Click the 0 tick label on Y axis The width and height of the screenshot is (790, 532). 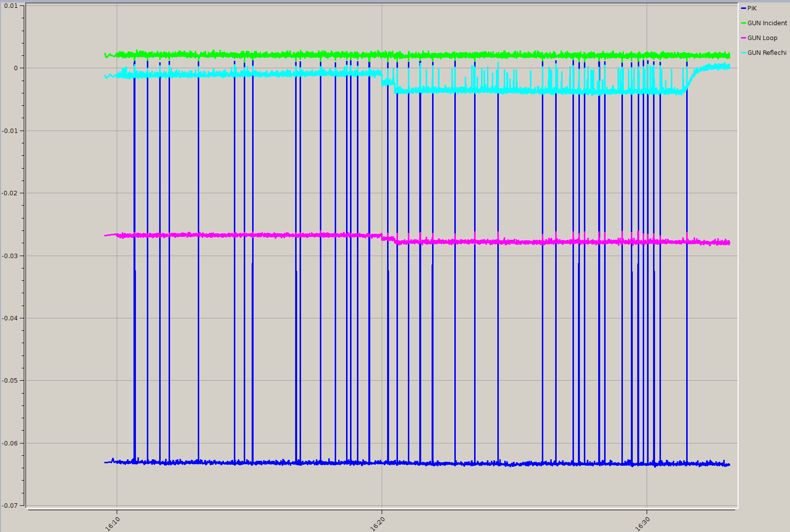pos(16,68)
